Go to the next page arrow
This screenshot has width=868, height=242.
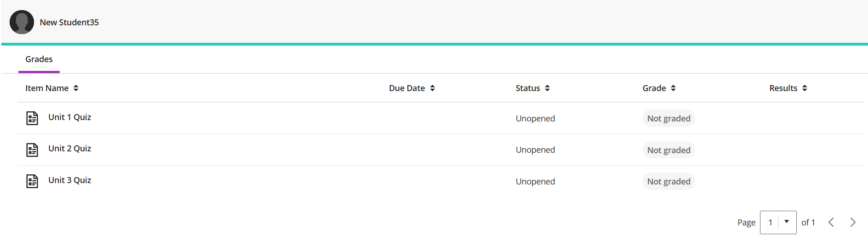coord(853,223)
